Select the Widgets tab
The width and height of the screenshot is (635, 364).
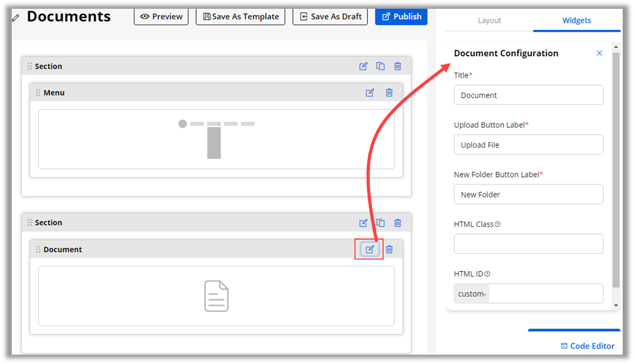pos(576,21)
